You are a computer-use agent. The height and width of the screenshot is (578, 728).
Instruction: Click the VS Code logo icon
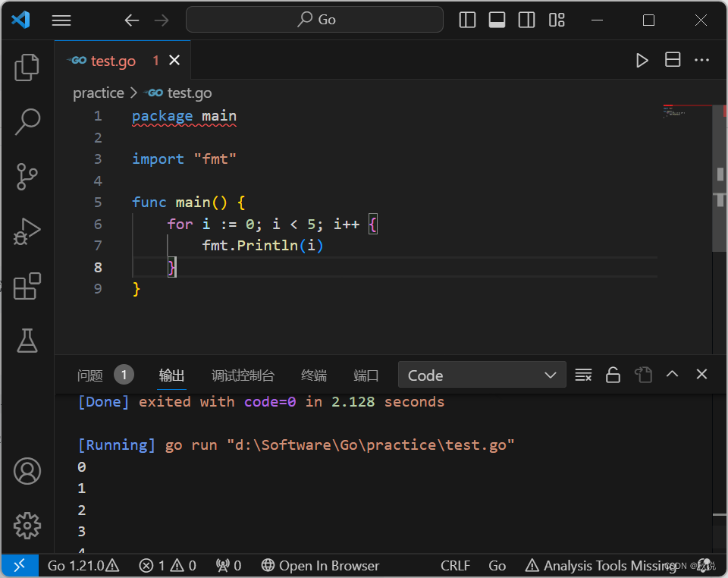click(21, 20)
